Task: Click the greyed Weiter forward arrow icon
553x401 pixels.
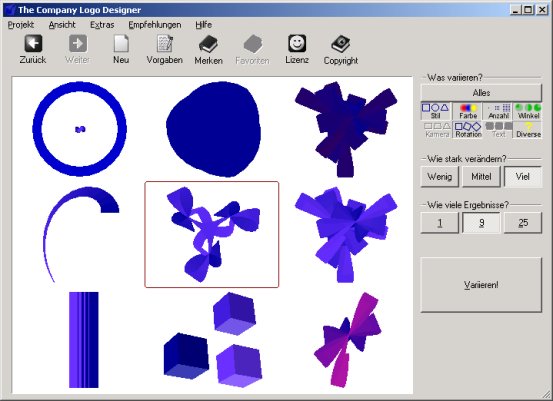Action: click(x=78, y=43)
